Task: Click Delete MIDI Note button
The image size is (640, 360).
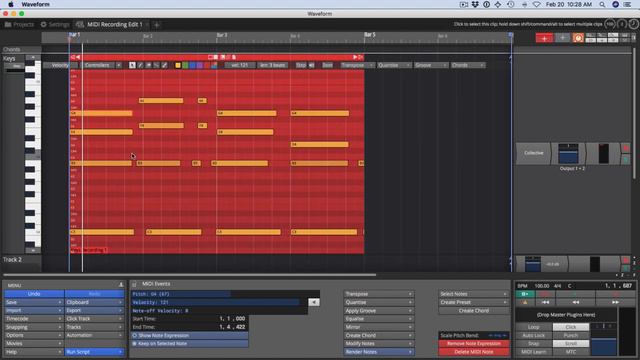Action: (x=473, y=352)
